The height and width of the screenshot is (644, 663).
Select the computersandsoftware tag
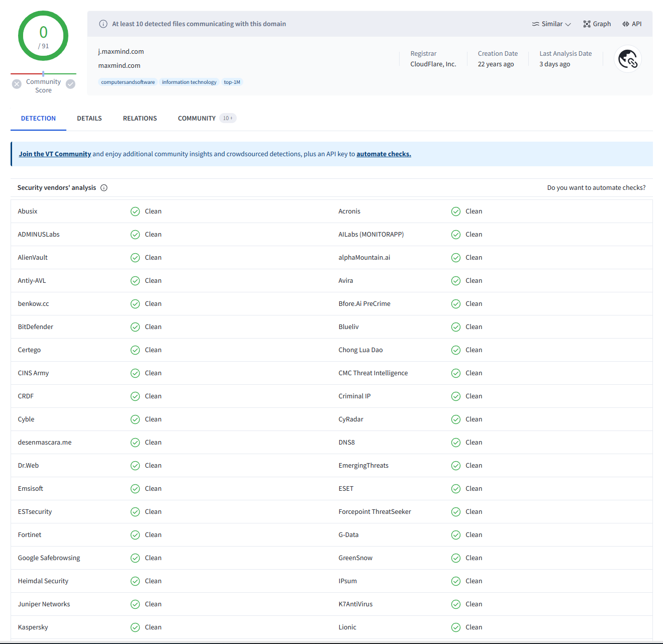point(128,82)
